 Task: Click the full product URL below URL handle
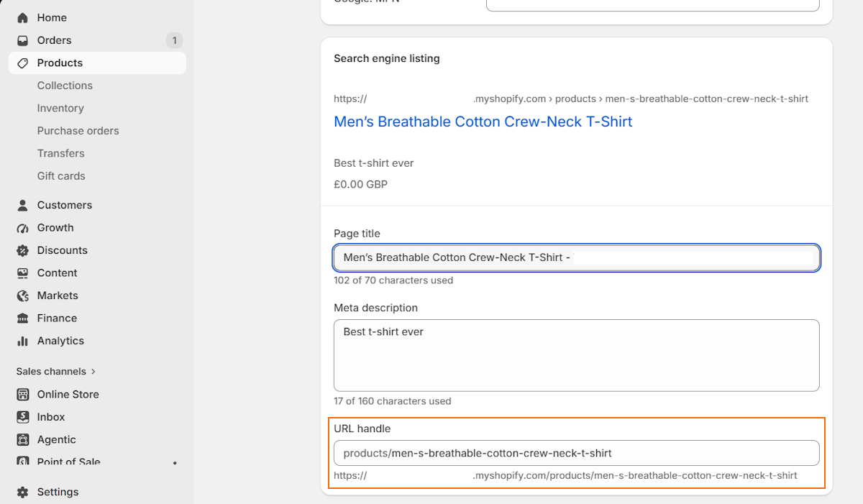[565, 475]
